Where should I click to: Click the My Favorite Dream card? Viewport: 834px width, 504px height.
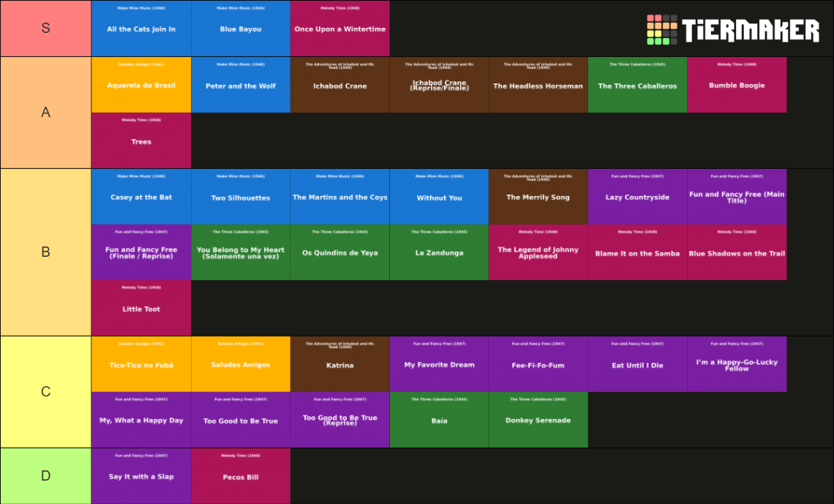pos(440,364)
